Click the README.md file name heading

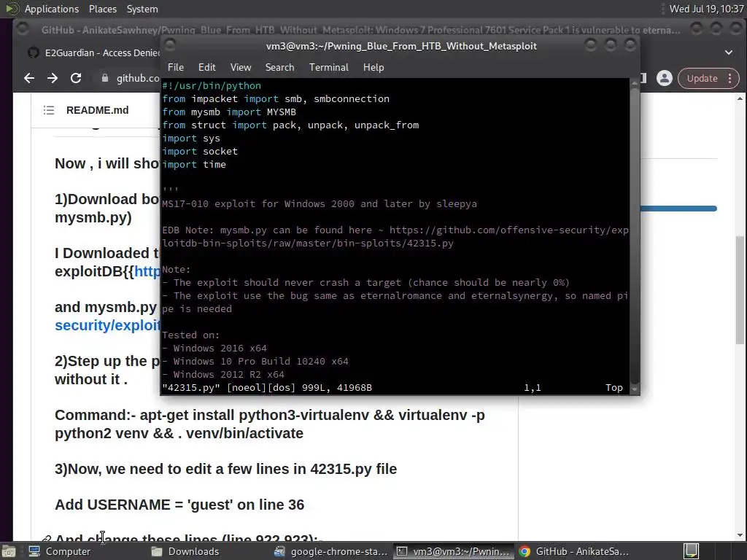pyautogui.click(x=97, y=111)
